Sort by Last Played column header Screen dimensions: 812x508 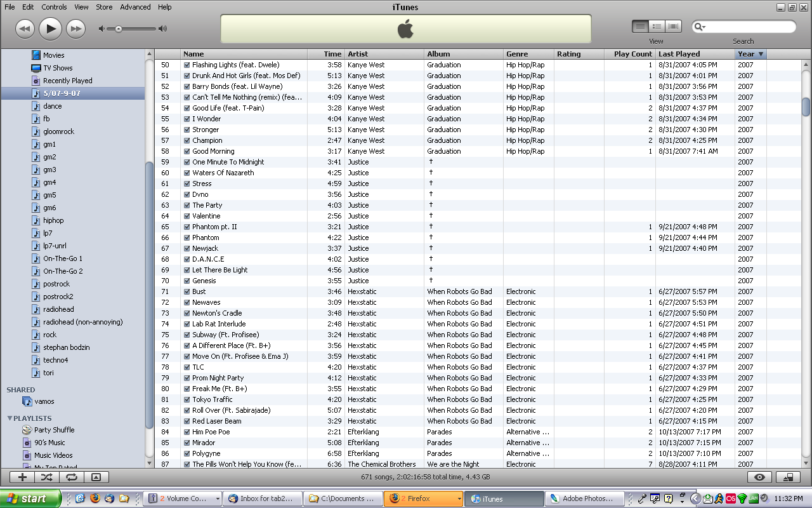[x=695, y=54]
